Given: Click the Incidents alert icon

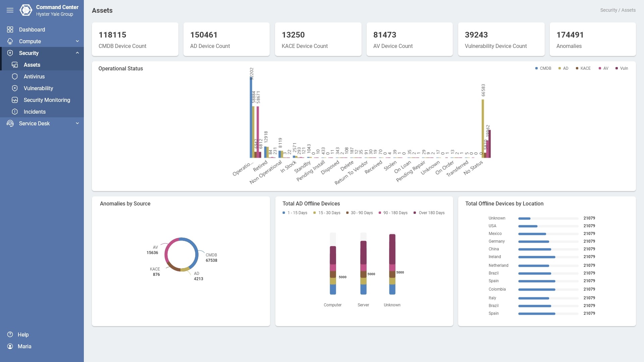Looking at the screenshot, I should pyautogui.click(x=15, y=112).
